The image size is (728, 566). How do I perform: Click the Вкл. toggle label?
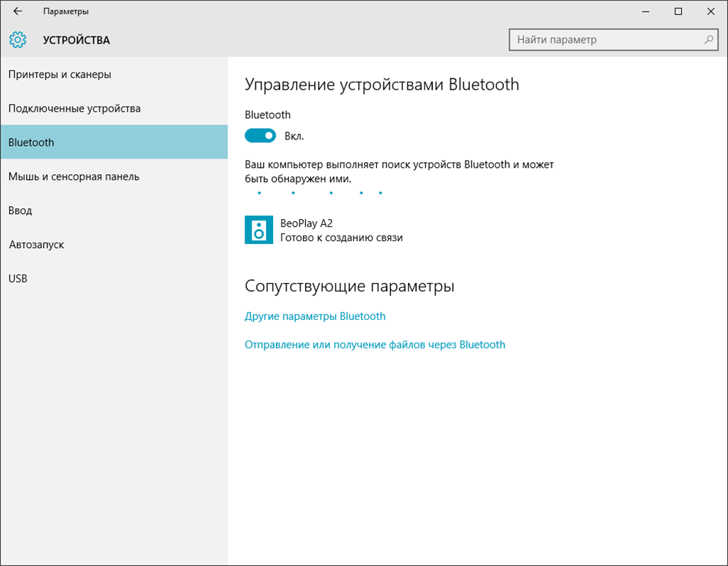tap(294, 136)
